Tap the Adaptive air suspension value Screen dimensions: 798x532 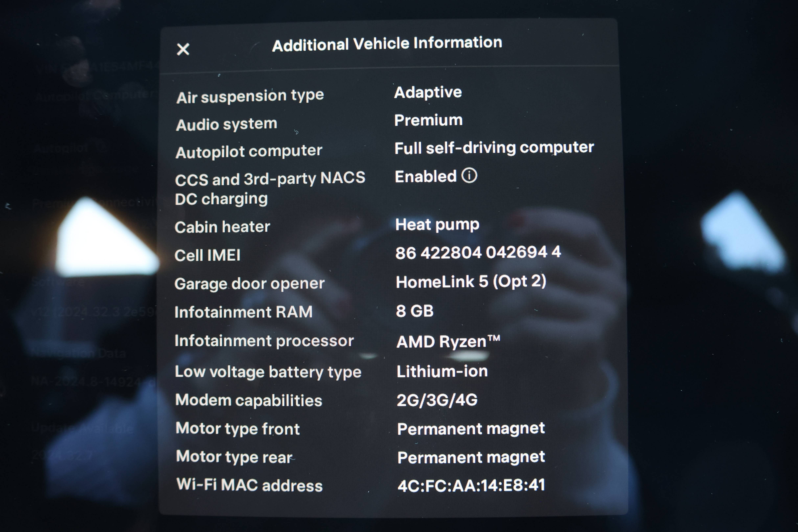click(428, 92)
